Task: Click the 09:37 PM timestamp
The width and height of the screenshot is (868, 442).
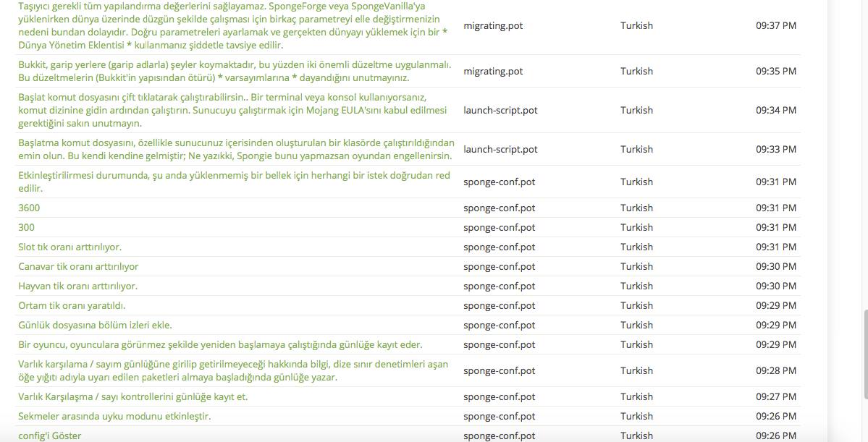Action: tap(776, 25)
